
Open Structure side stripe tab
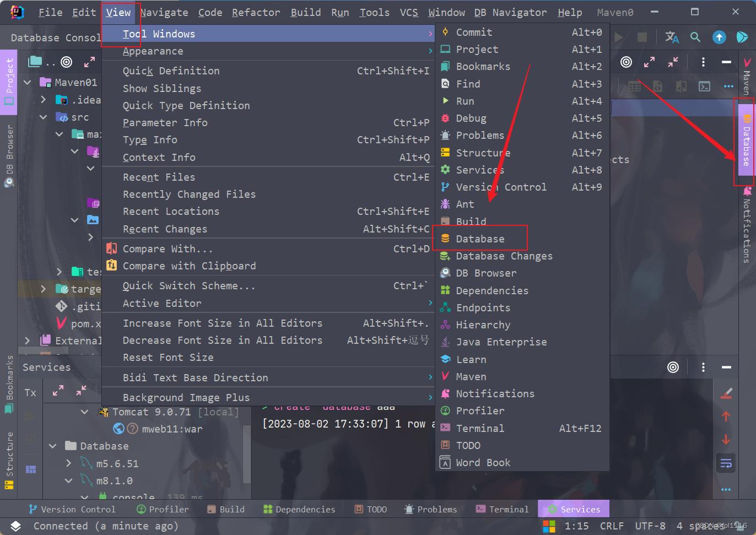coord(9,461)
